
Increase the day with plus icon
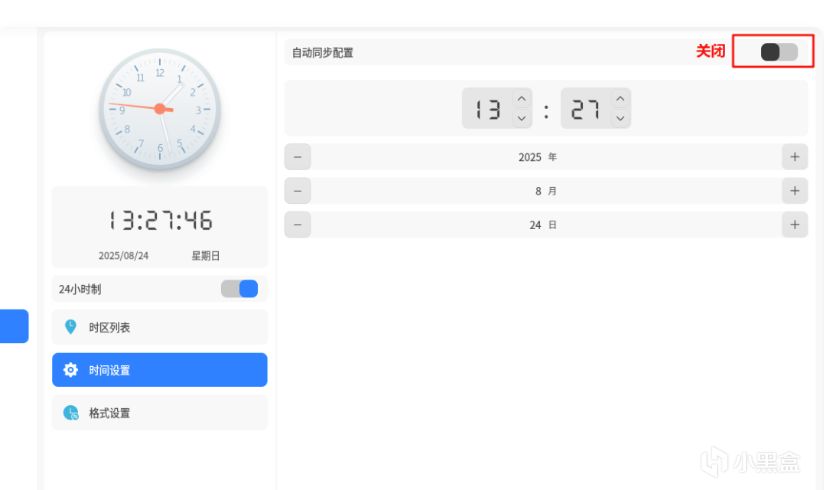(795, 225)
